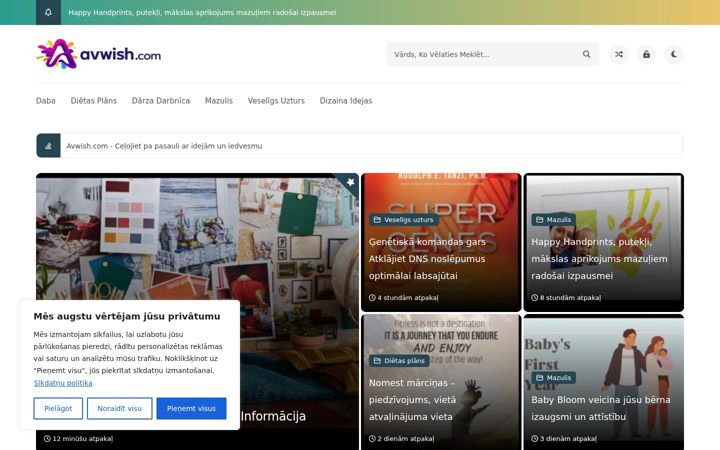This screenshot has height=450, width=720.
Task: Click the Happy Handprints headline in top bar
Action: tap(202, 12)
